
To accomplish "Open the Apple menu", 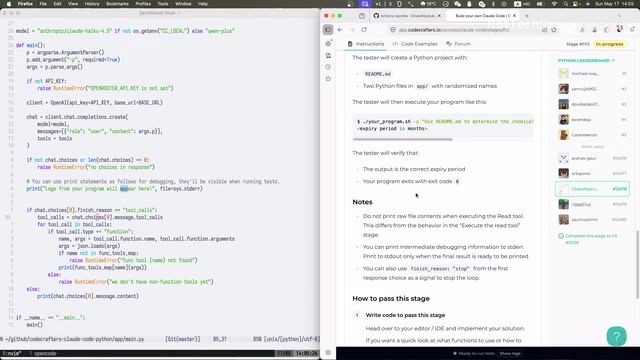I will click(x=9, y=4).
